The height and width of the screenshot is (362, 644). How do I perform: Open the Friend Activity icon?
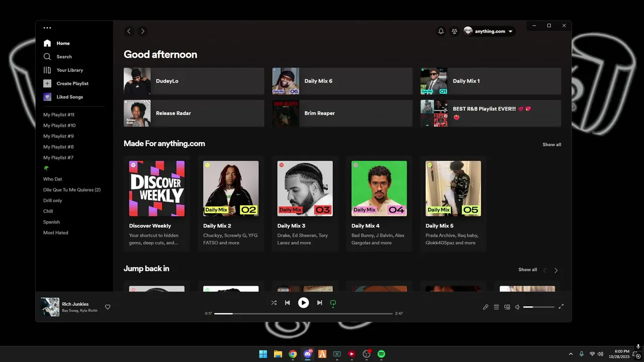[455, 31]
